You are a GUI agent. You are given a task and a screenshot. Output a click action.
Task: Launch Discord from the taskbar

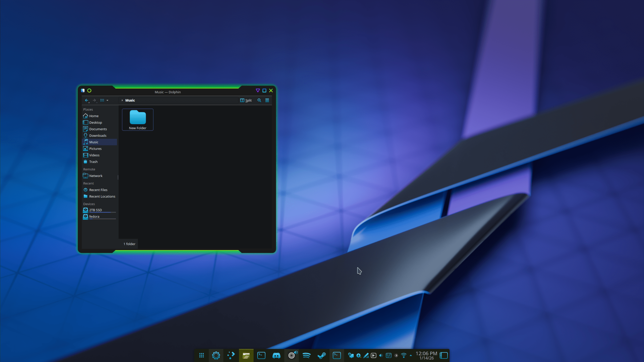276,356
